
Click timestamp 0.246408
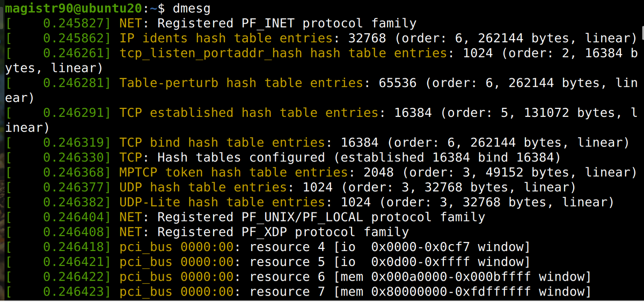(73, 233)
